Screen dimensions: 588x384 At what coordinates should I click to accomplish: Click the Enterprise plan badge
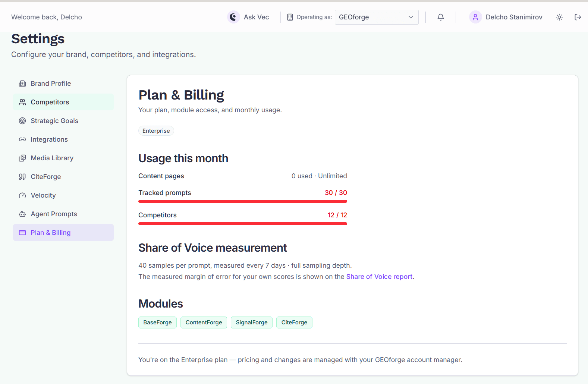pos(156,131)
